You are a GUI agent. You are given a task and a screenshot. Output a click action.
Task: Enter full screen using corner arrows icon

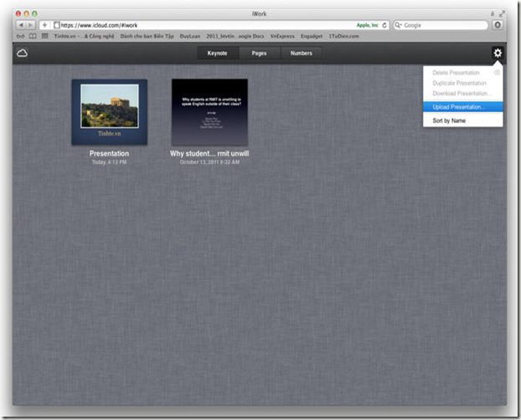click(x=502, y=13)
